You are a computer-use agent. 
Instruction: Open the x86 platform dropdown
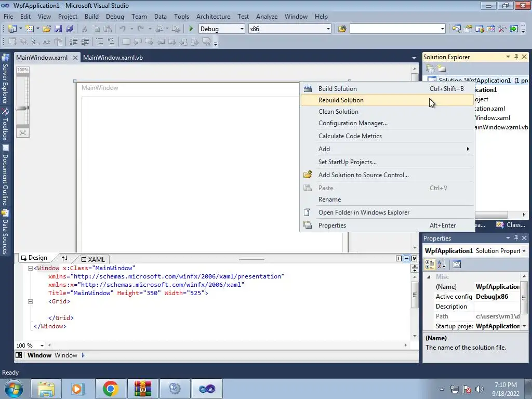[x=328, y=29]
